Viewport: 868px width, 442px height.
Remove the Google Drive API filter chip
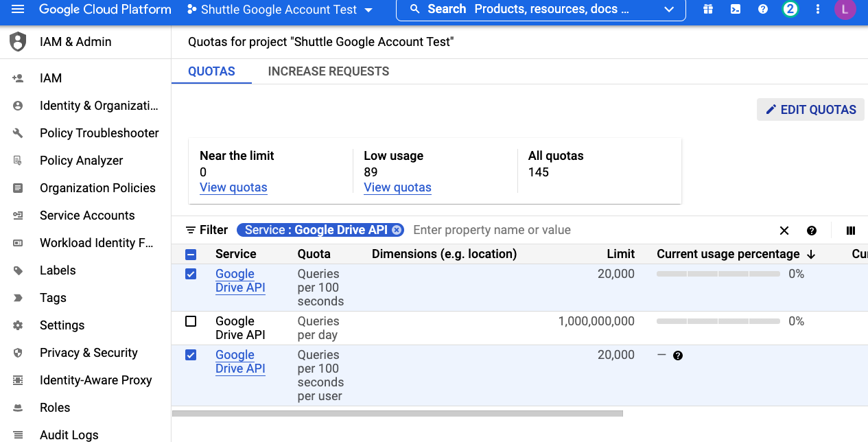397,230
